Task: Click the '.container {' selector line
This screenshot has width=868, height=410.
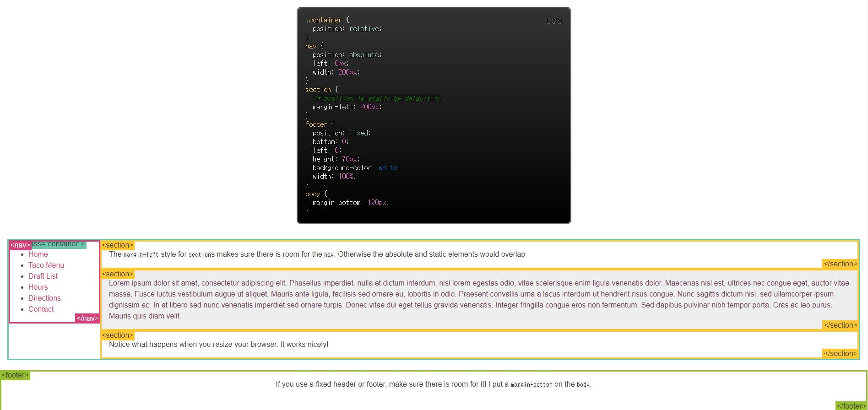Action: [x=327, y=20]
